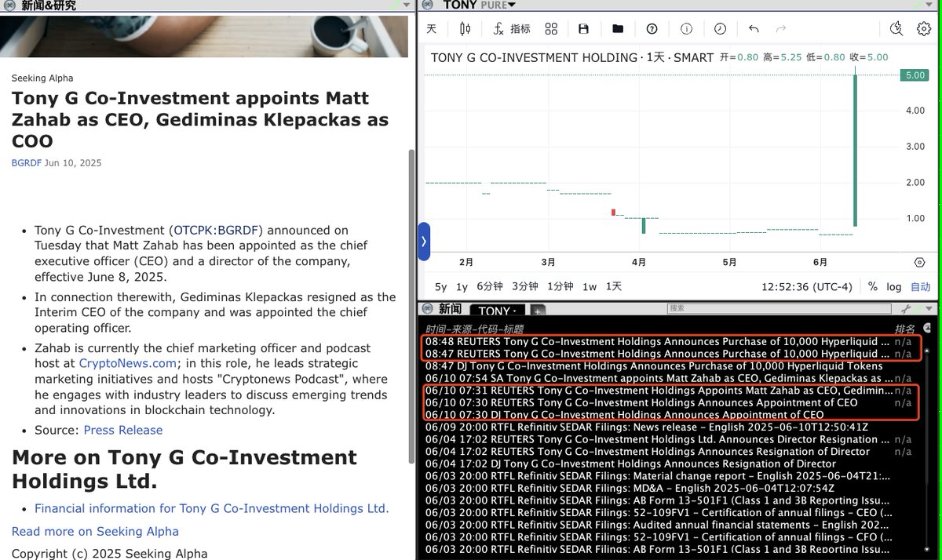
Task: Open the black folder load chart icon
Action: coord(618,29)
